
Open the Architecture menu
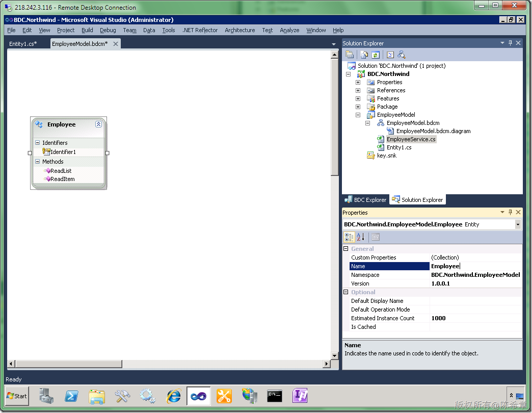(240, 30)
